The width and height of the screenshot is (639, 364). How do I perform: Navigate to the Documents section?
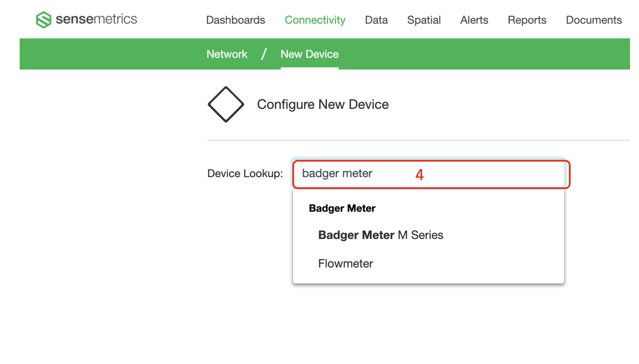click(x=594, y=20)
